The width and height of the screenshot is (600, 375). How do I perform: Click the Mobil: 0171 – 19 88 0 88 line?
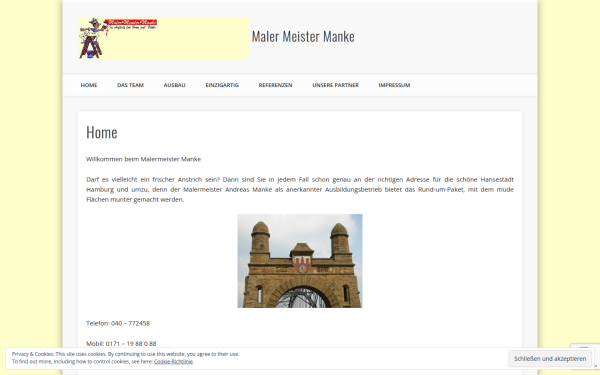[121, 344]
